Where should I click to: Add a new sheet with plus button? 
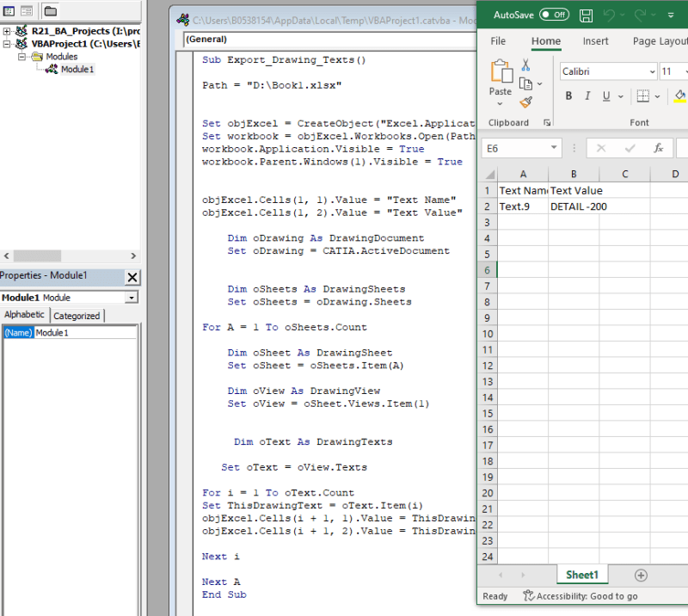(641, 576)
